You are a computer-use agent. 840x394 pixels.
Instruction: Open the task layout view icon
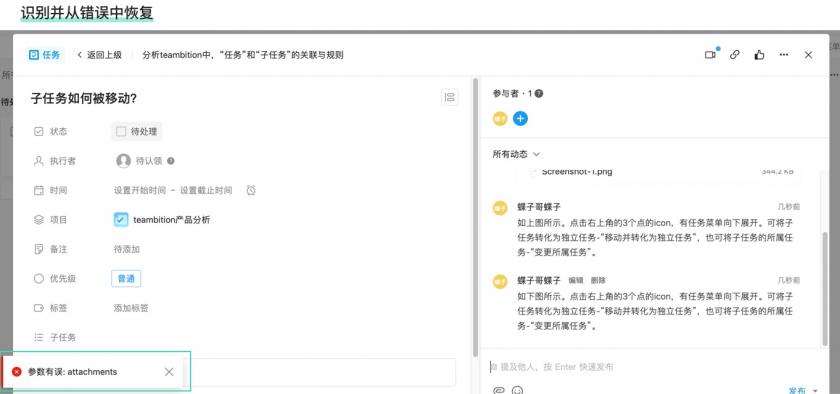pos(449,97)
